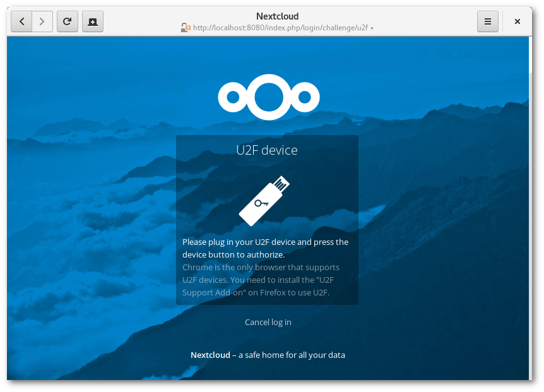The height and width of the screenshot is (392, 544).
Task: Click the 'Chrome is the only browser' notice
Action: [x=261, y=280]
